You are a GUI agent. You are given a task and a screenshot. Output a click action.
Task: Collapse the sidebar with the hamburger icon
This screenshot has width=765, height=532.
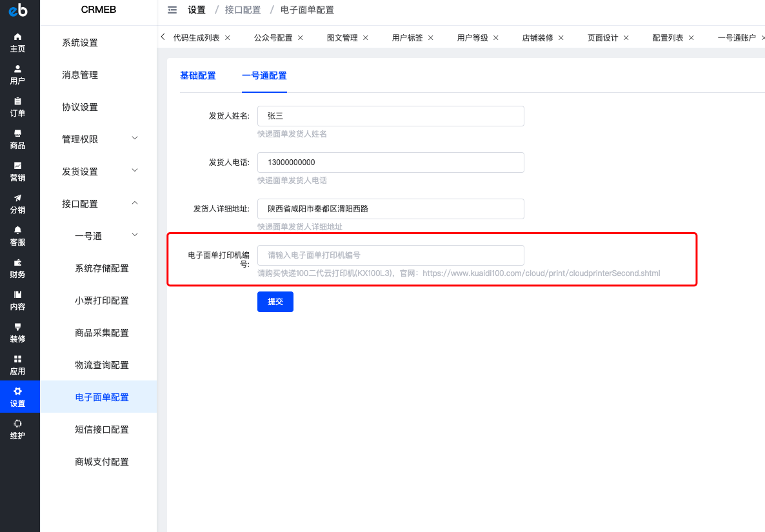pyautogui.click(x=172, y=10)
